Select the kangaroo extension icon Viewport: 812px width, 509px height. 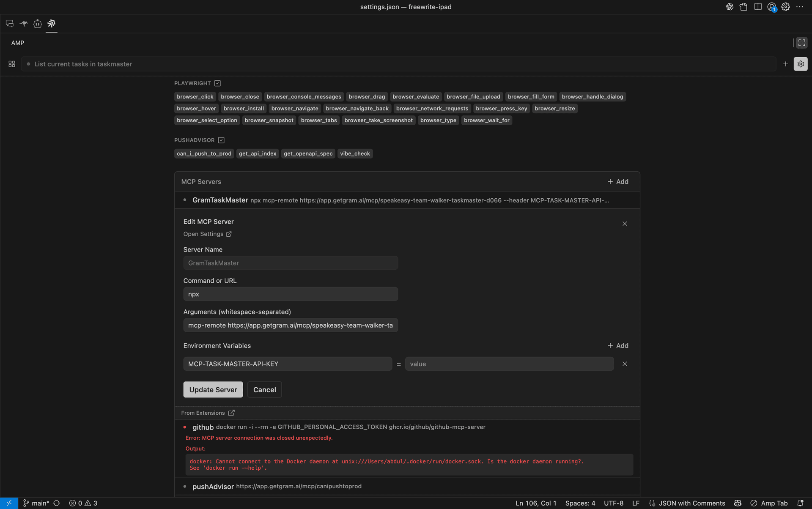(23, 24)
